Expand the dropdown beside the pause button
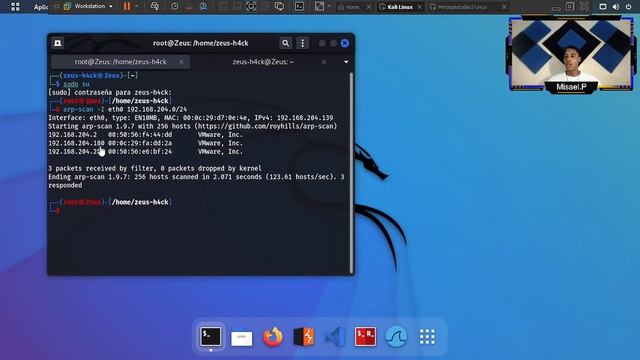 [x=137, y=6]
